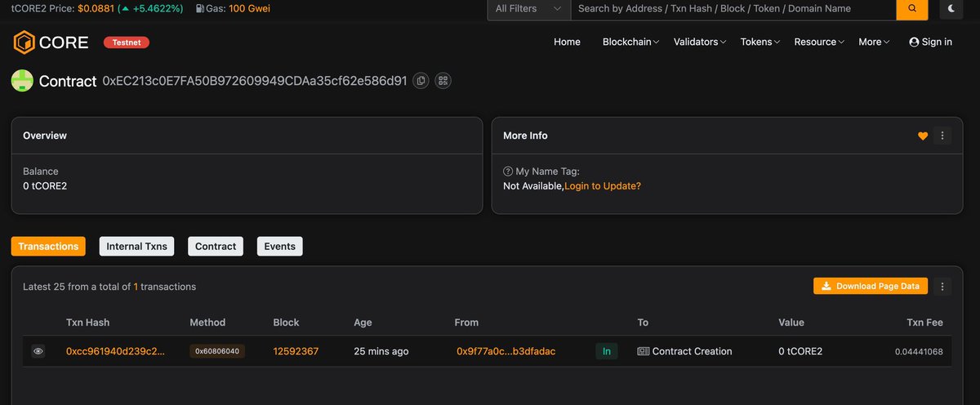Go to Home page
Viewport: 980px width, 405px height.
(x=567, y=42)
